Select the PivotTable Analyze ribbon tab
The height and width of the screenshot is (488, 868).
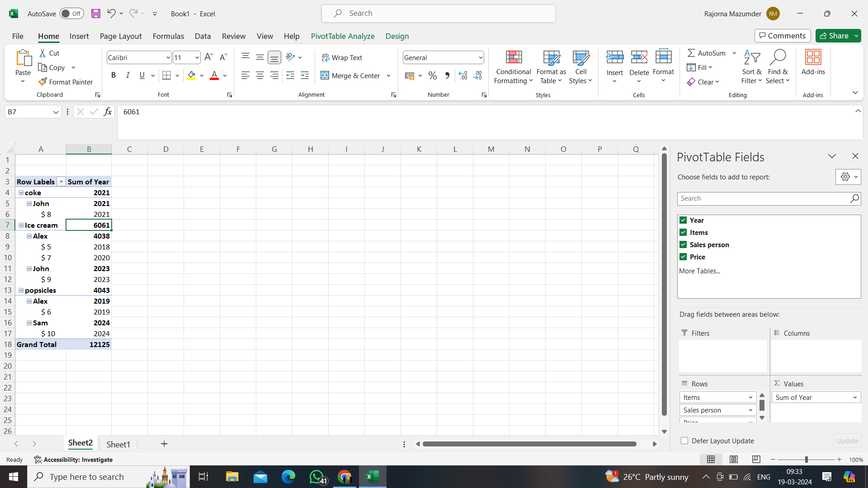pos(342,36)
